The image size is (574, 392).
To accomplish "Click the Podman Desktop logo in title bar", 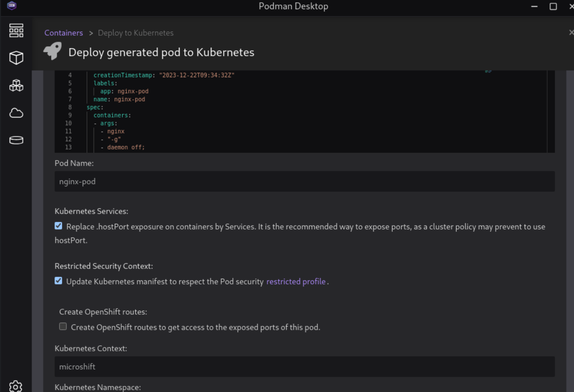I will click(12, 6).
